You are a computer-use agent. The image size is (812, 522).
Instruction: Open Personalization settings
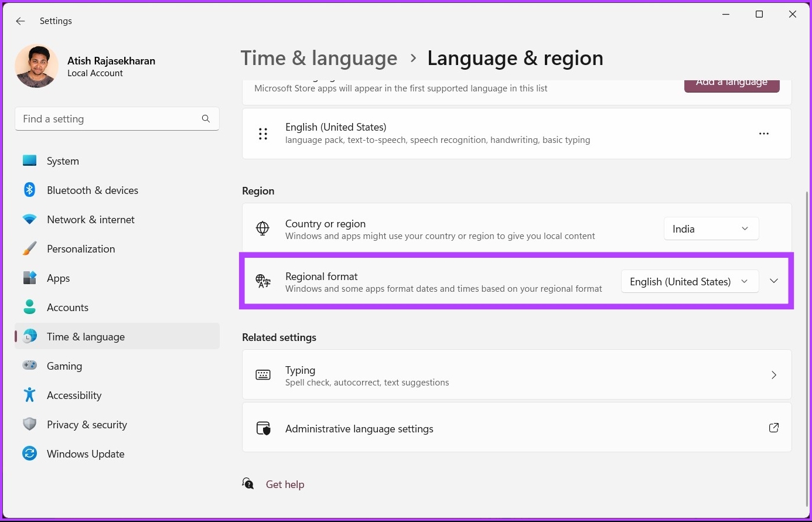(x=81, y=248)
